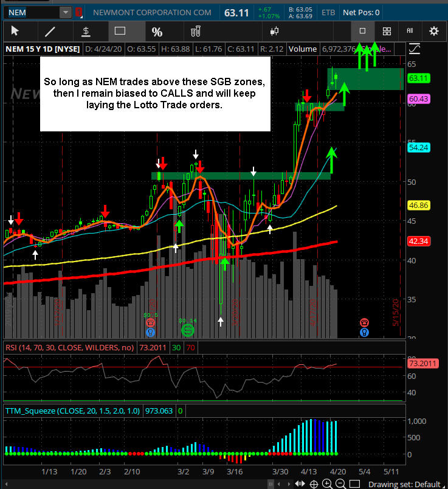The height and width of the screenshot is (489, 448).
Task: Click the zoom out magnifier
Action: click(x=342, y=484)
